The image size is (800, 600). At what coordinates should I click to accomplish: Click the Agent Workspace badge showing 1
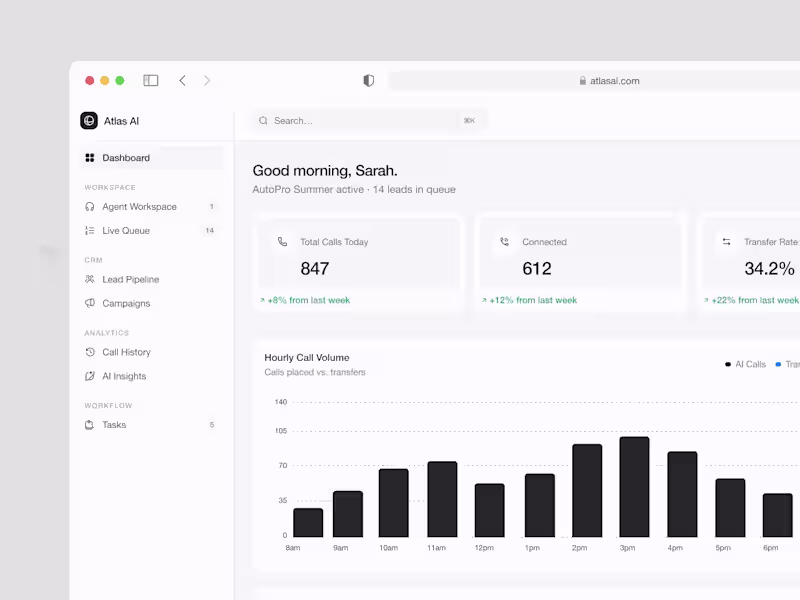tap(212, 207)
